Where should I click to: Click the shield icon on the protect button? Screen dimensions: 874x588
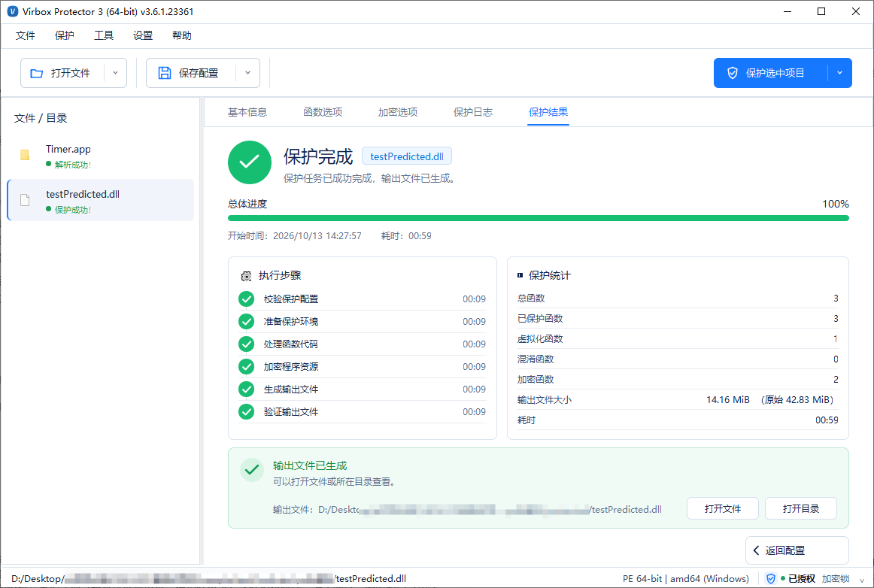point(733,73)
